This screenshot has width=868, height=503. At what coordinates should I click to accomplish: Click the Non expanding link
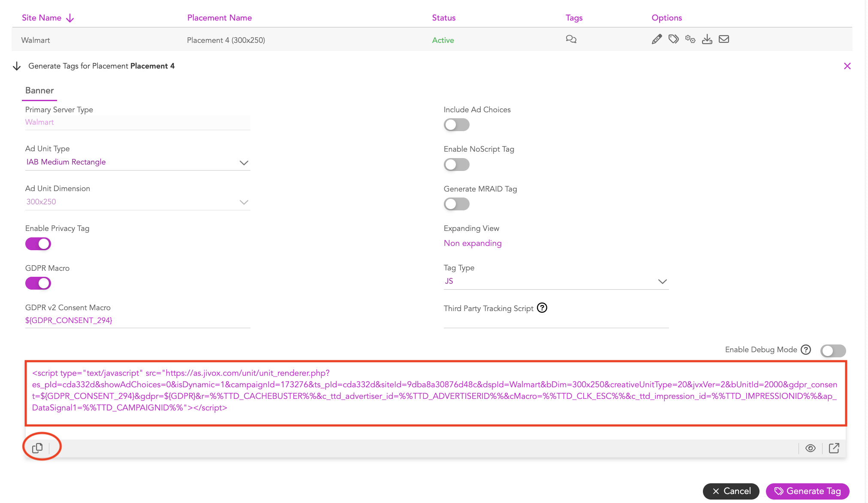coord(472,243)
